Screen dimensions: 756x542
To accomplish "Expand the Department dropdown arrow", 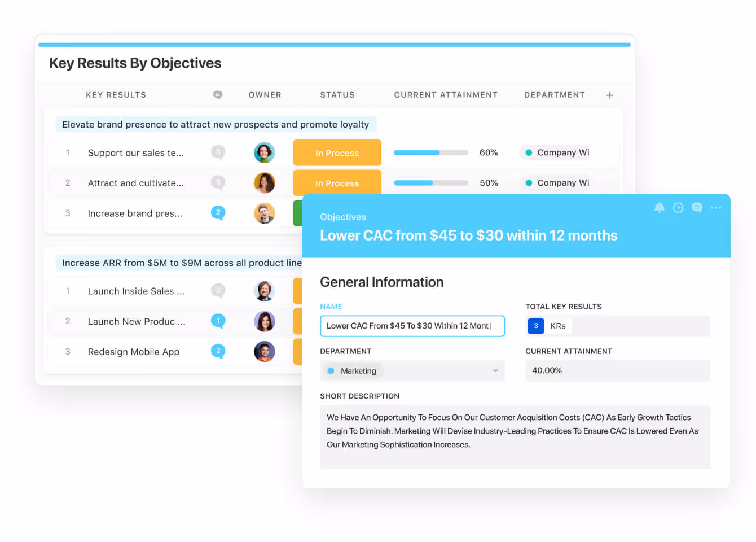I will 495,371.
